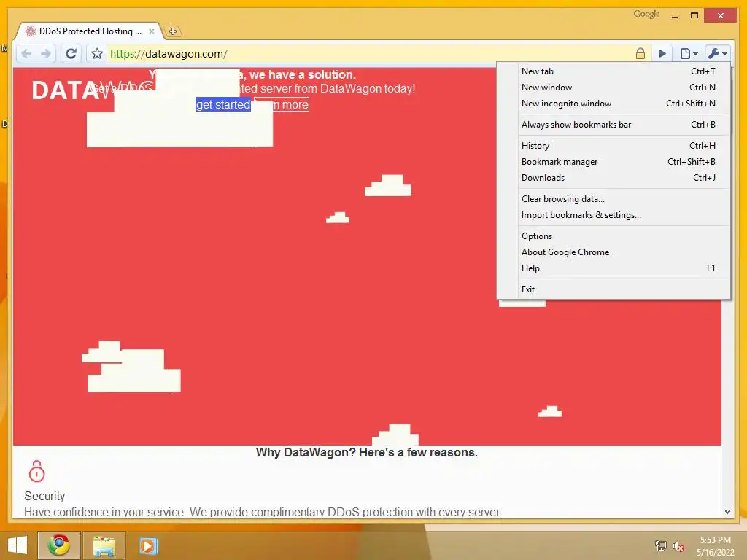Open the Windows Start button
Screen dimensions: 747x560
18,545
